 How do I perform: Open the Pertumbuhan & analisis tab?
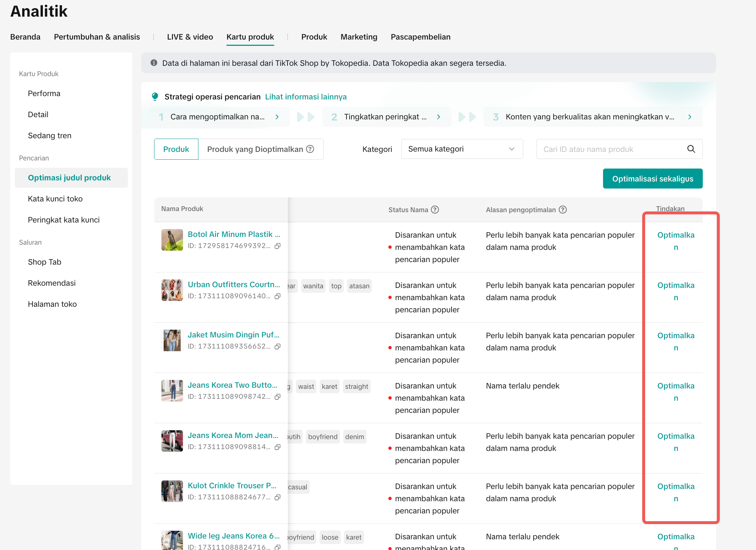point(97,37)
